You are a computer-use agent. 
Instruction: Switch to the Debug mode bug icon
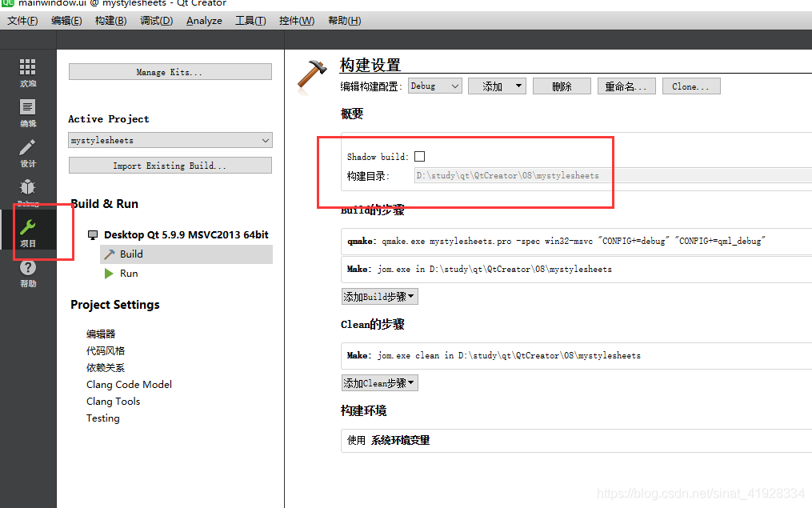pos(27,189)
